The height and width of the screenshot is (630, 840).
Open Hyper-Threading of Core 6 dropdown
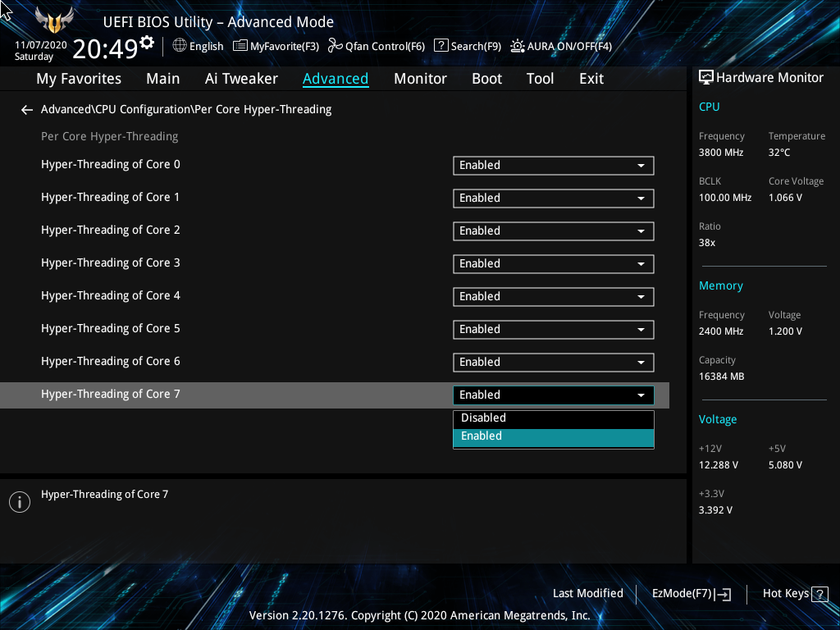pyautogui.click(x=554, y=362)
